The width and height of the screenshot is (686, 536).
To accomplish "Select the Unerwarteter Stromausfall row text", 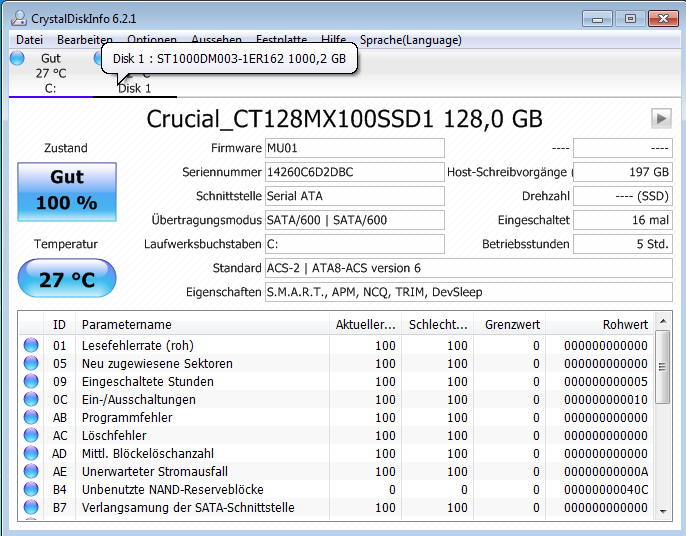I will pyautogui.click(x=154, y=471).
